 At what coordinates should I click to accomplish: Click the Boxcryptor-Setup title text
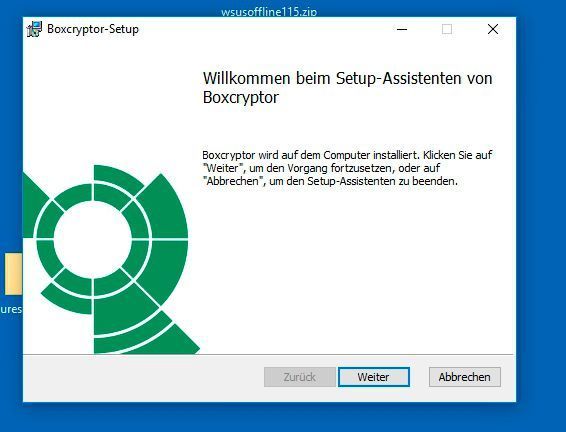tap(93, 29)
